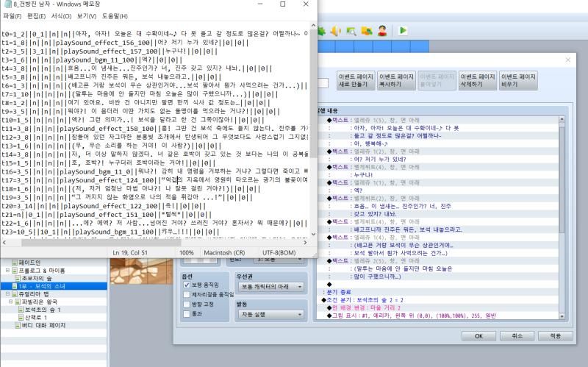Click Notepad line starting with t0=1_2

155,34
